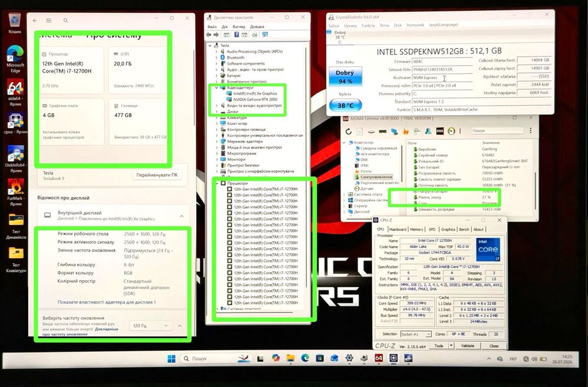The height and width of the screenshot is (387, 588).
Task: Click Validate button in CPU-Z
Action: [467, 346]
